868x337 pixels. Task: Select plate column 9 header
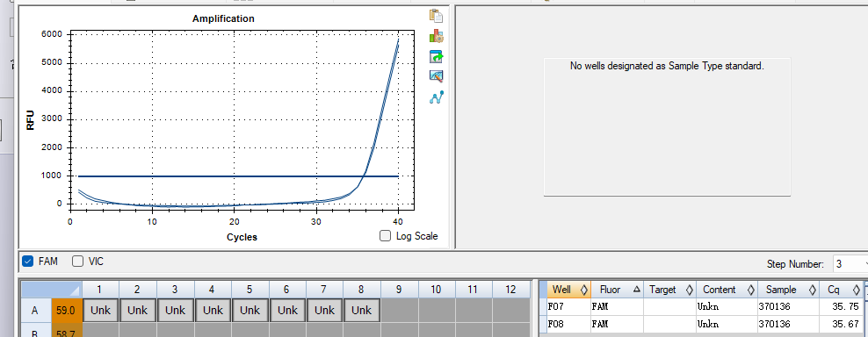(x=399, y=290)
